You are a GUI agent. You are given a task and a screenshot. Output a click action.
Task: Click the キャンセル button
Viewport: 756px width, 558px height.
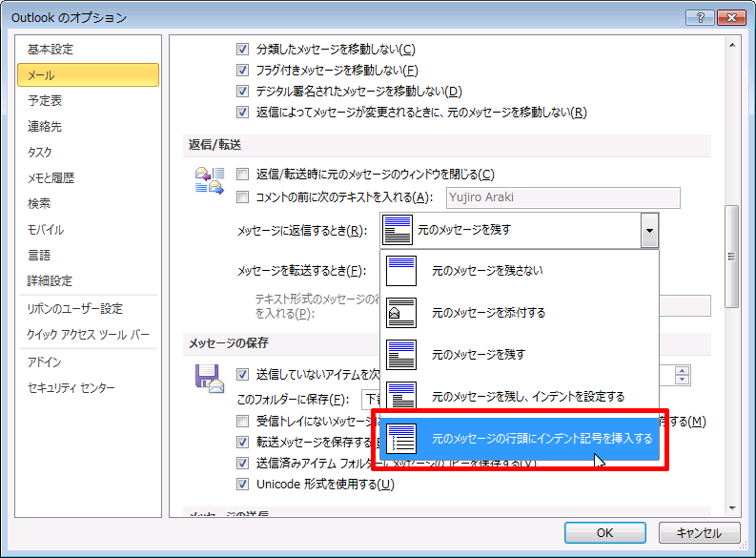coord(699,533)
